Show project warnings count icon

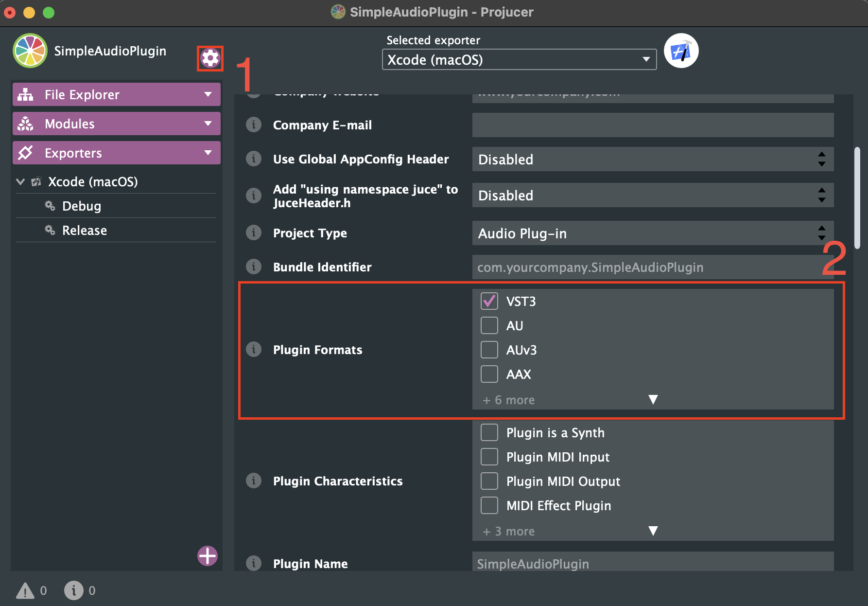click(25, 590)
